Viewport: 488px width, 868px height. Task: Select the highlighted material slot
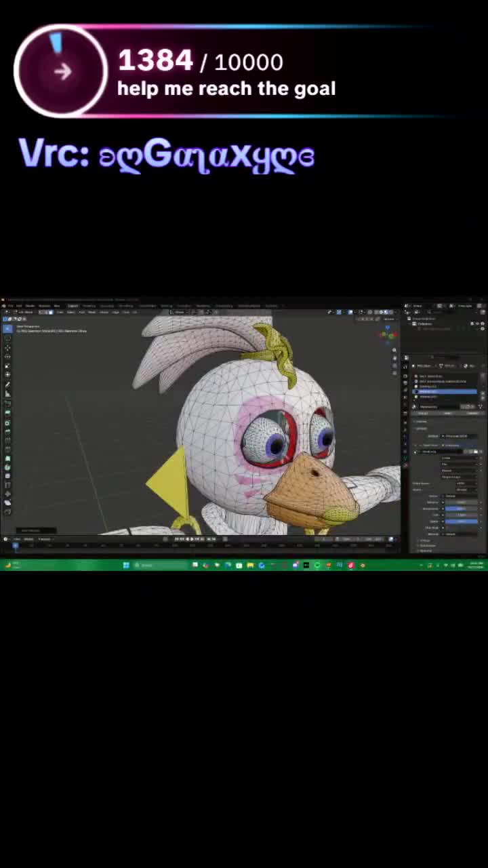(445, 391)
